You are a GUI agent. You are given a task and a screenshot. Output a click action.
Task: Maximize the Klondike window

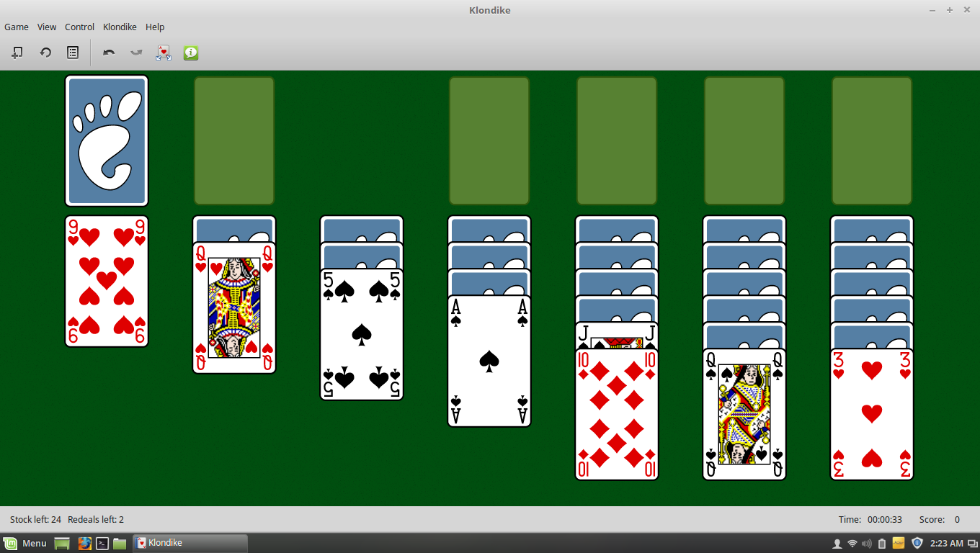tap(950, 10)
